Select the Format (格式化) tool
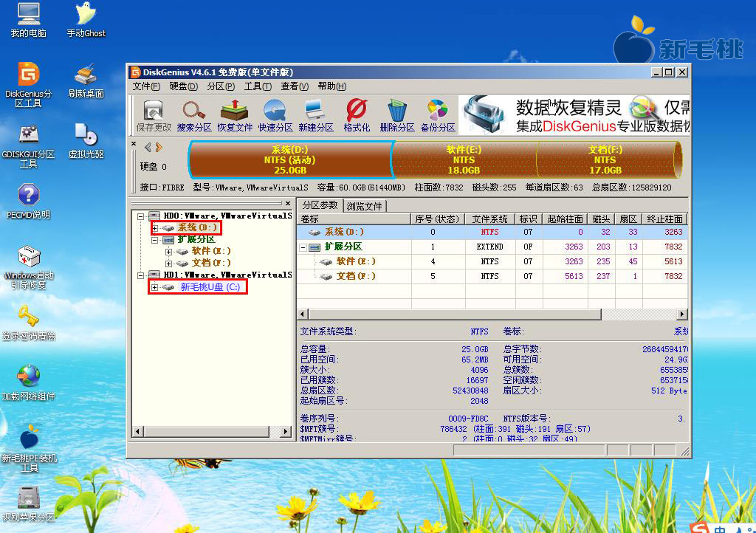756x533 pixels. (357, 116)
